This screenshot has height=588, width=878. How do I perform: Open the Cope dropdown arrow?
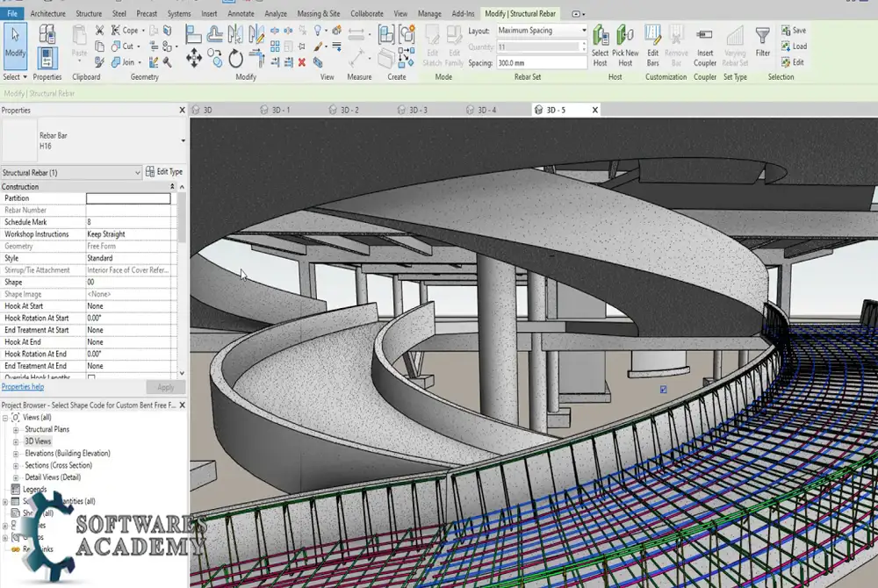pyautogui.click(x=143, y=30)
